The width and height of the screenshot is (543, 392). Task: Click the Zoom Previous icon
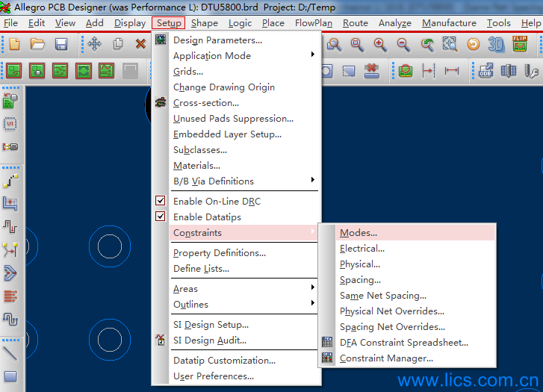427,44
